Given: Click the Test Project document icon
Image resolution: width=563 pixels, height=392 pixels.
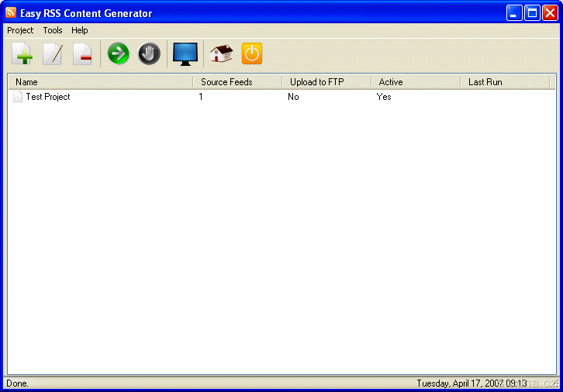Looking at the screenshot, I should [18, 97].
